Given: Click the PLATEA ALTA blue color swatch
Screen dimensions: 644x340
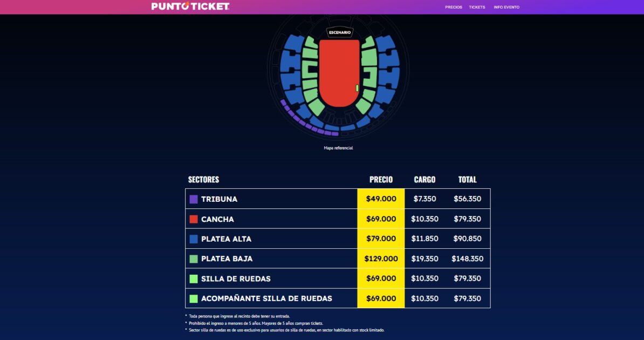Looking at the screenshot, I should (194, 239).
